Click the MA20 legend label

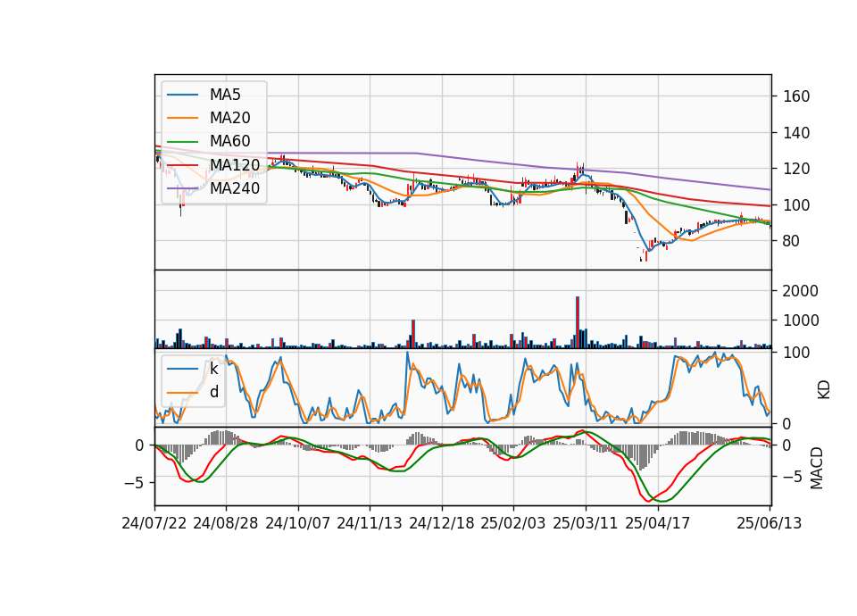pyautogui.click(x=229, y=118)
